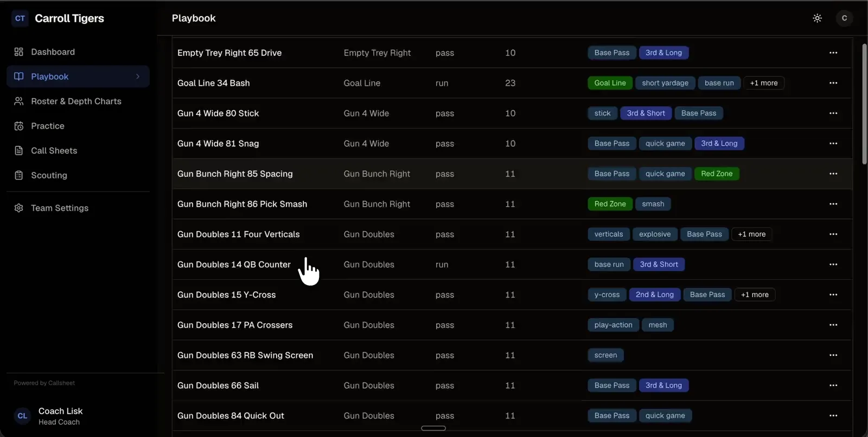
Task: Open row menu for Gun Doubles 15 Y-Cross
Action: tap(833, 295)
